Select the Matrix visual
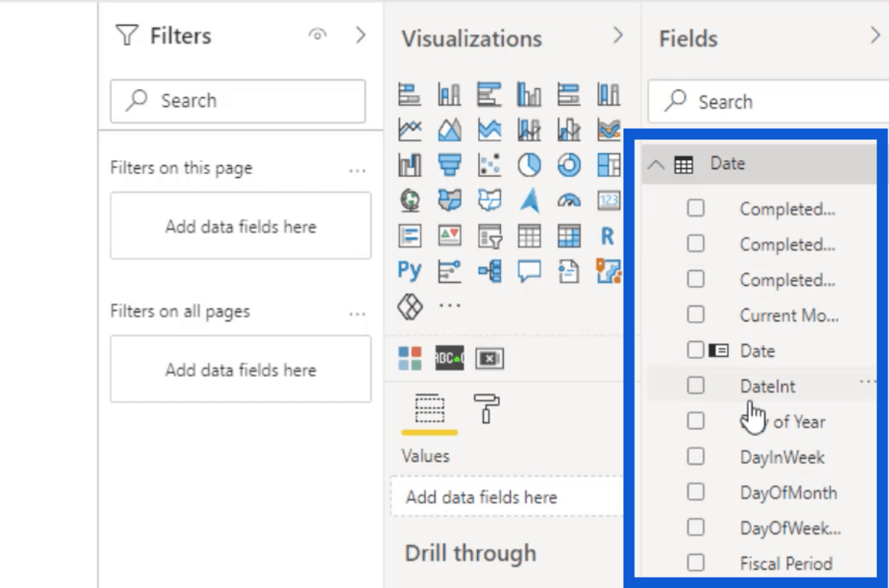This screenshot has height=588, width=889. coord(569,235)
